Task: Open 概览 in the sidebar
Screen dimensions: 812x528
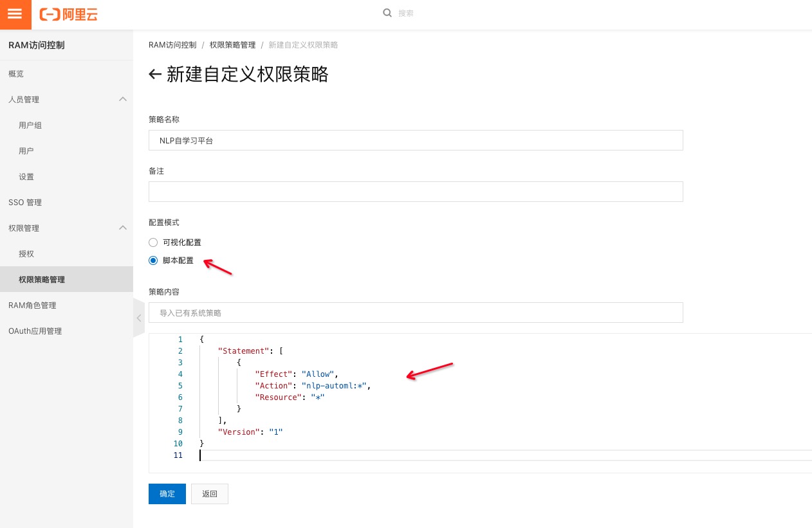Action: click(x=66, y=74)
